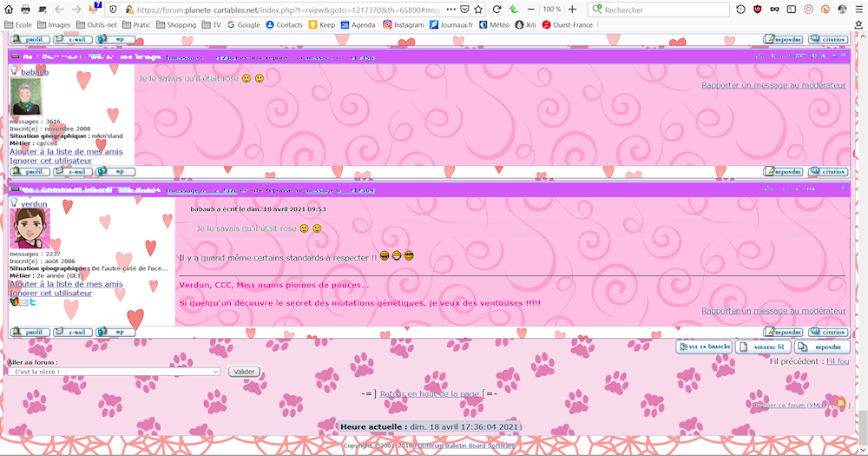Open the Instagram bookmark
This screenshot has height=456, width=868.
[x=404, y=25]
